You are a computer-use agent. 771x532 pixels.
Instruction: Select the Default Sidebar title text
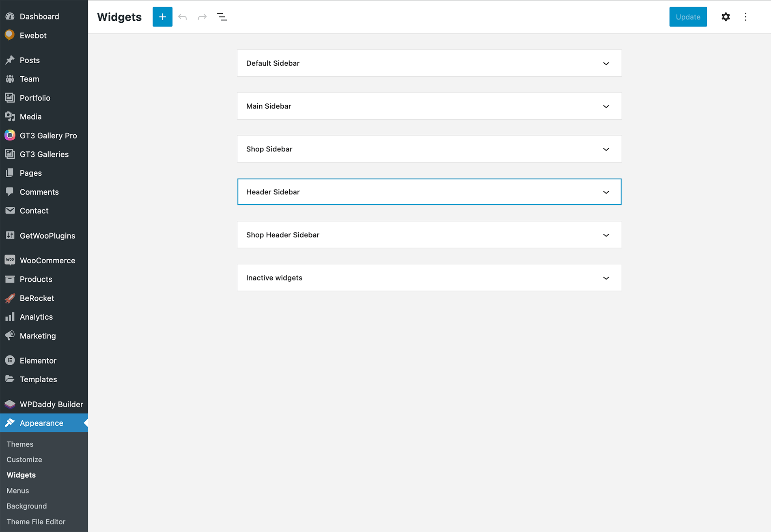click(x=273, y=63)
